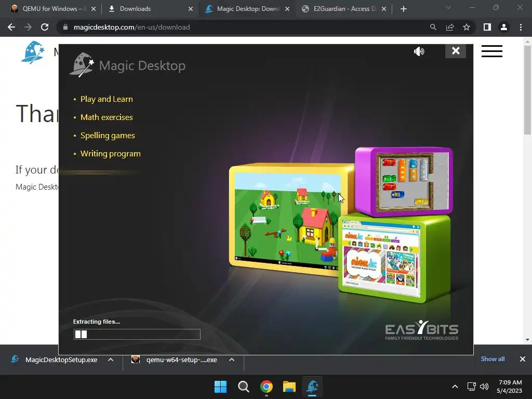This screenshot has width=532, height=399.
Task: Click the Math exercises text
Action: click(x=107, y=117)
